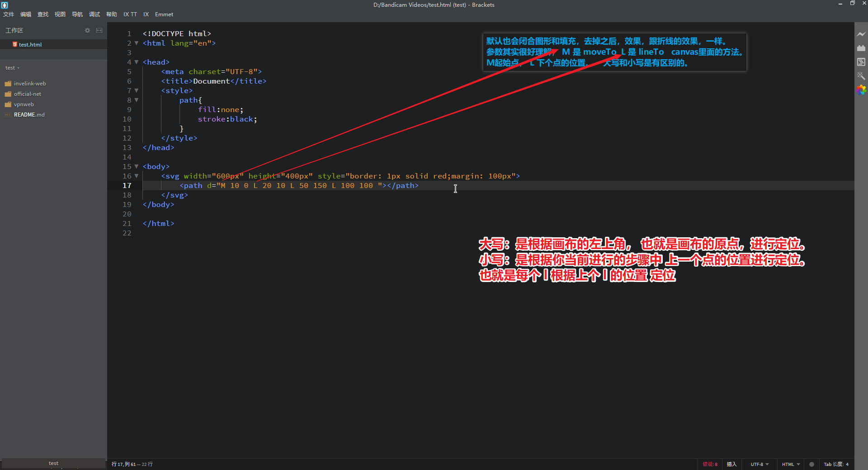The height and width of the screenshot is (470, 868).
Task: Launch Live Preview with the lightning bolt icon
Action: pyautogui.click(x=862, y=34)
